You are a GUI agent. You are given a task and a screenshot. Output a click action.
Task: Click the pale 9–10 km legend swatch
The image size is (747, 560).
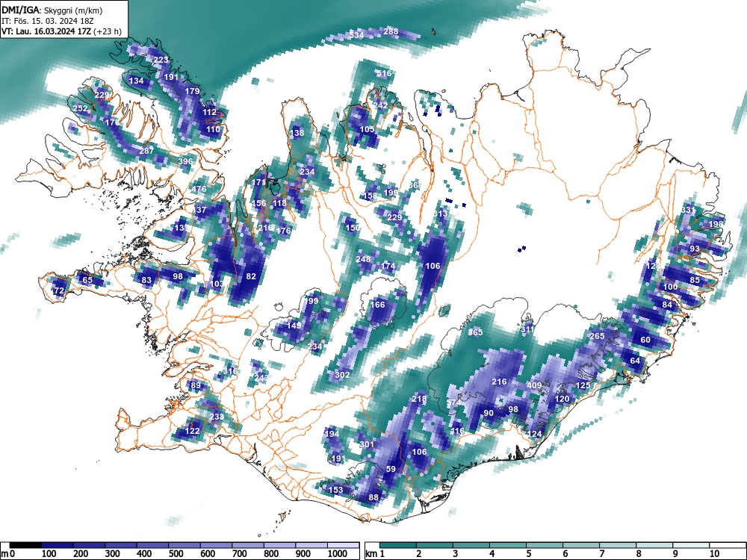point(691,545)
